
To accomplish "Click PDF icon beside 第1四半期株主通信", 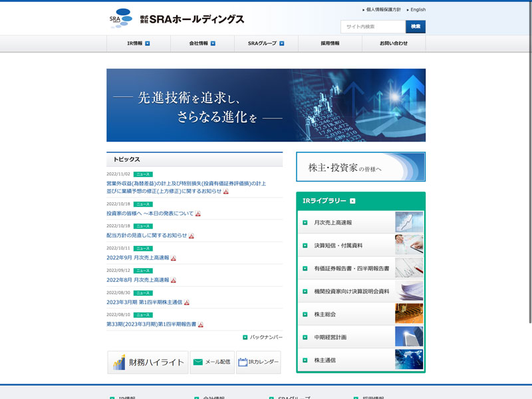I will pos(187,302).
